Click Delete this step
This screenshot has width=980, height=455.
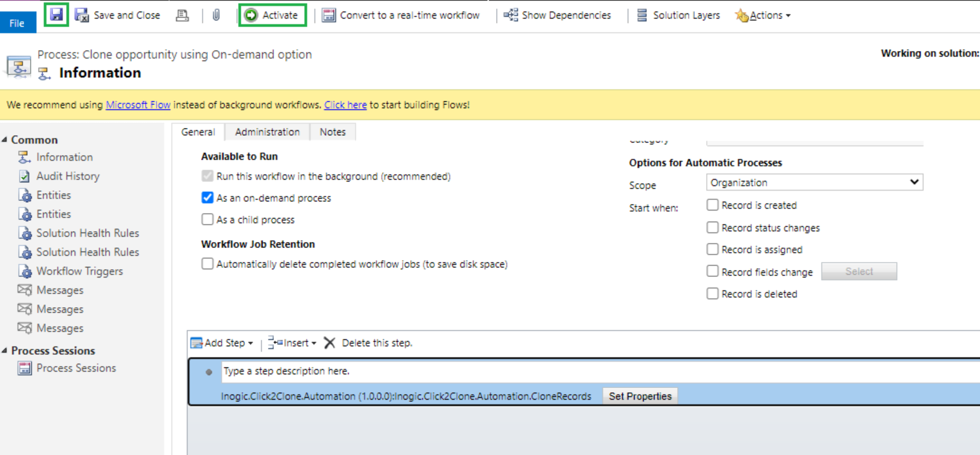(368, 343)
